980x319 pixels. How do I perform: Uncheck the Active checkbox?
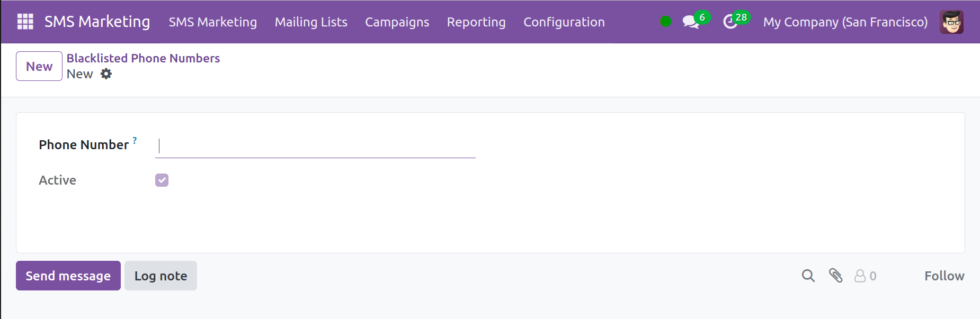tap(162, 180)
